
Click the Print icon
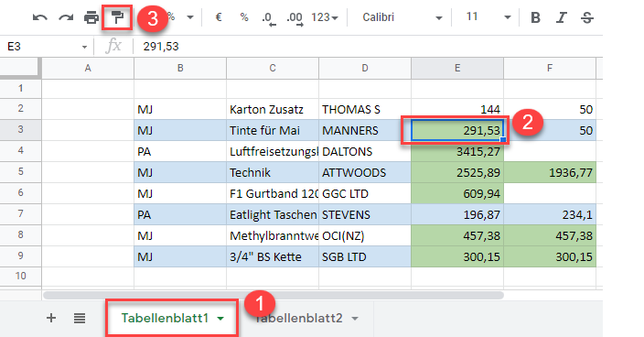(91, 17)
